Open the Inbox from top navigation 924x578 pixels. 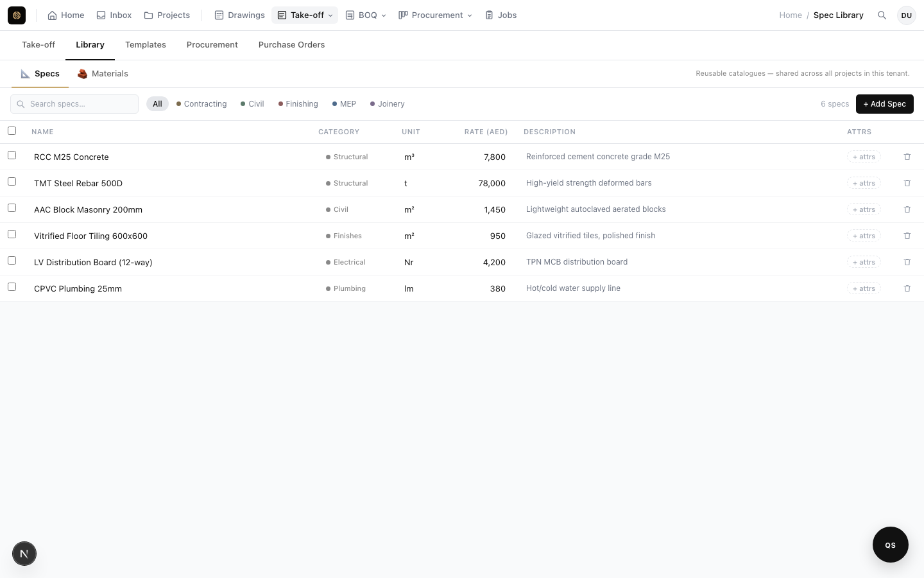coord(114,15)
